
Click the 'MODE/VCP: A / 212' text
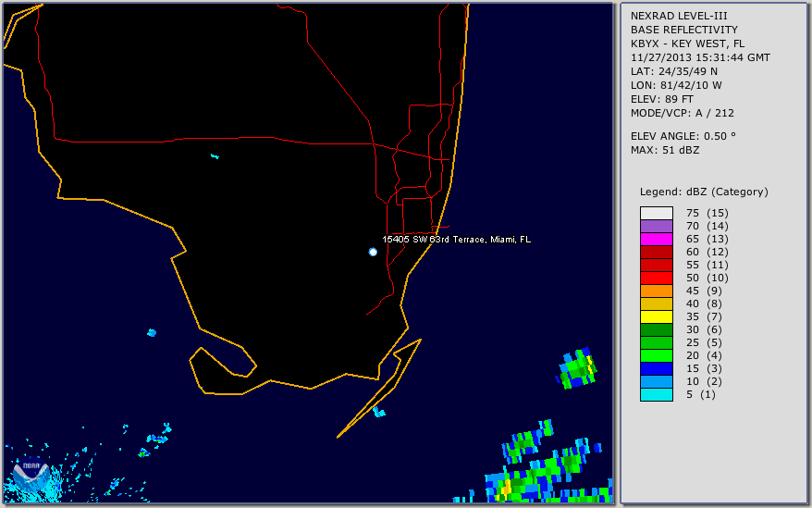tap(682, 113)
